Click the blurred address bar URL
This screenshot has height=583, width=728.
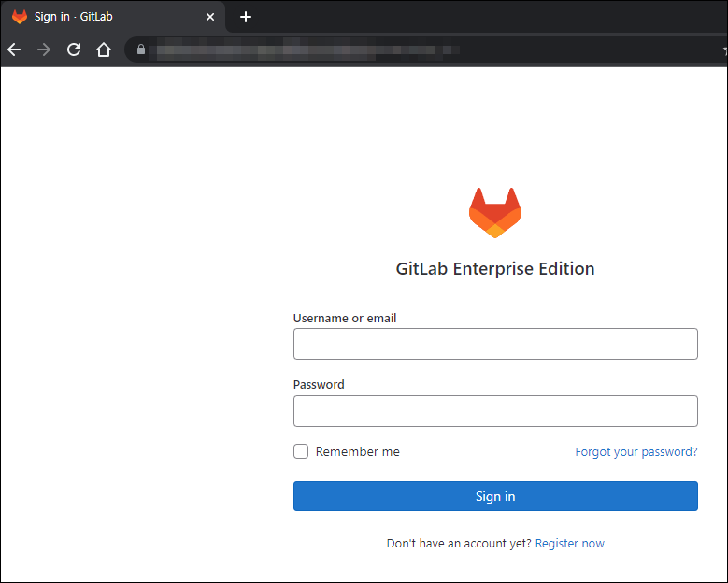[307, 50]
